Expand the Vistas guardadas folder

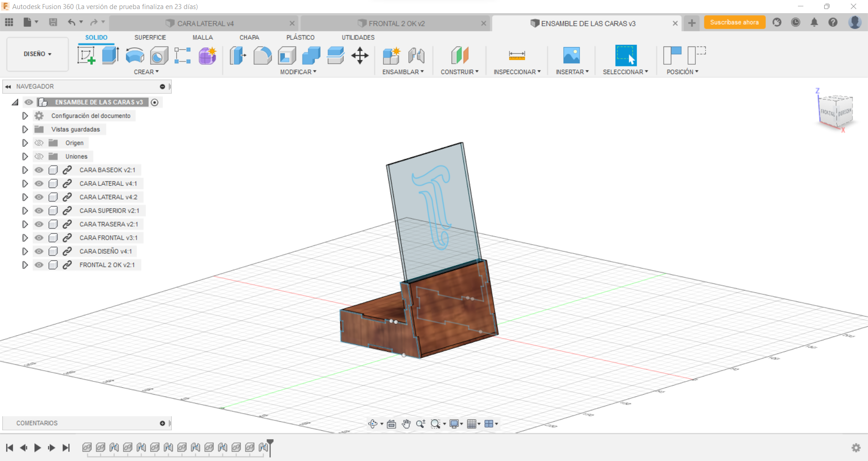click(25, 129)
